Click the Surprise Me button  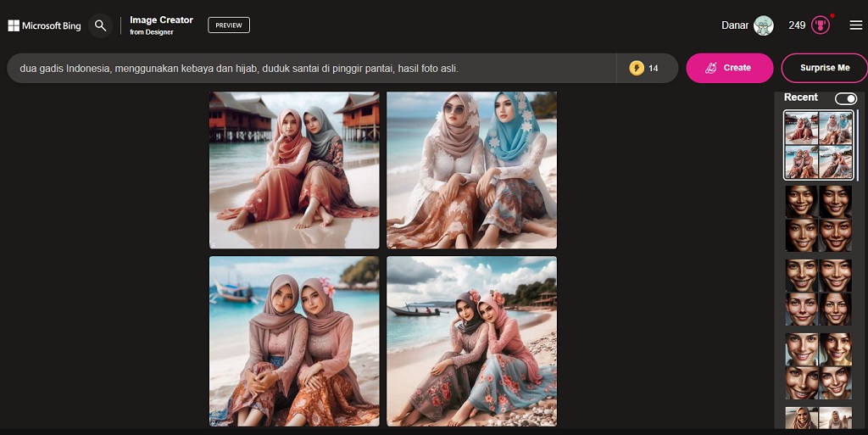[824, 68]
